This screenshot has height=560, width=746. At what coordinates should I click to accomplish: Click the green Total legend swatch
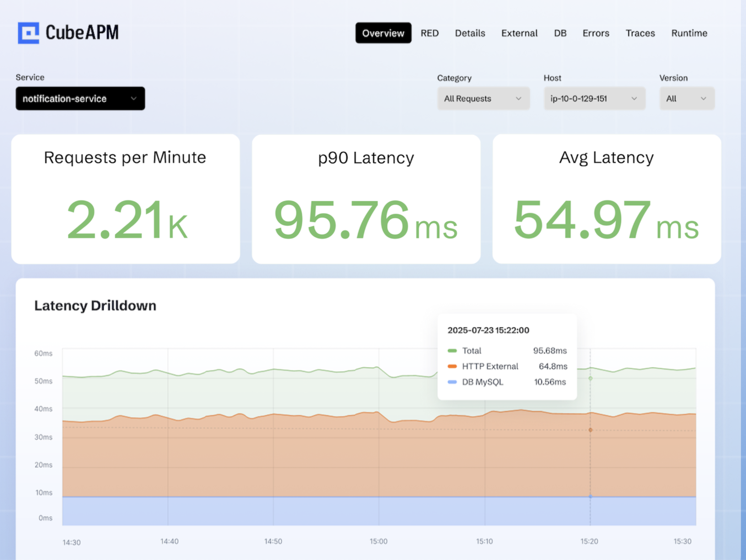[x=452, y=351]
